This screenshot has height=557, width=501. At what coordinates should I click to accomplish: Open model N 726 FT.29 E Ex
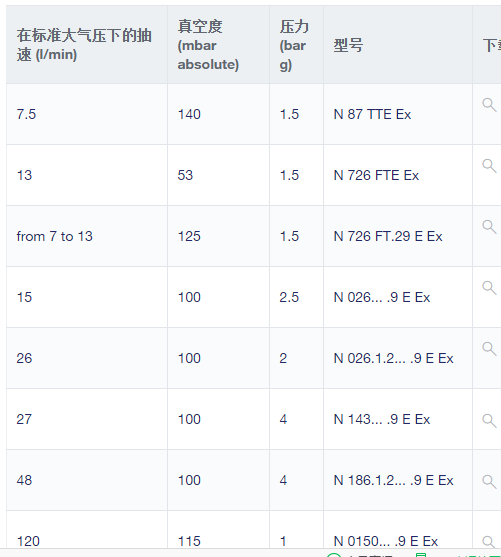(x=388, y=237)
